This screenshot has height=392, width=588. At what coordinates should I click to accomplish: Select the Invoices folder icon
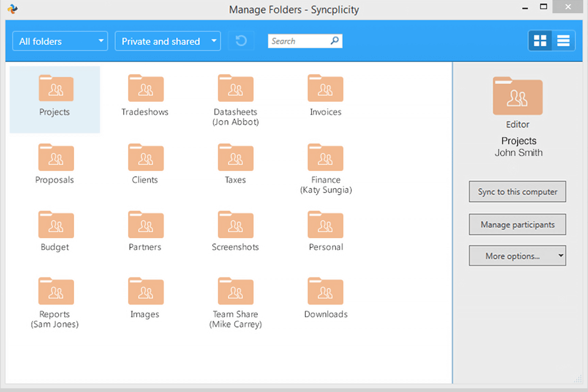click(325, 88)
